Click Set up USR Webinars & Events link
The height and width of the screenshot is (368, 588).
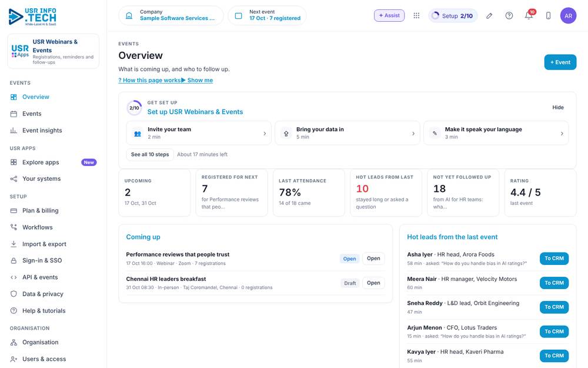coord(195,112)
